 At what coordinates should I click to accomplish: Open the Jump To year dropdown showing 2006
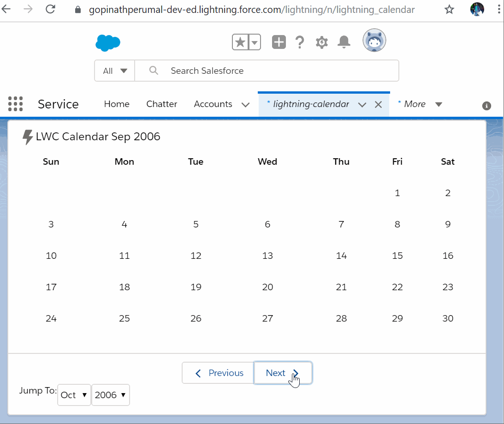point(111,395)
